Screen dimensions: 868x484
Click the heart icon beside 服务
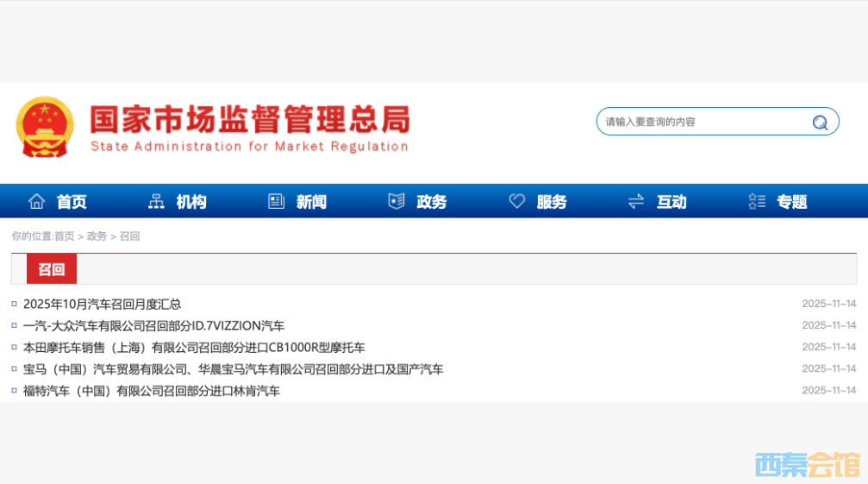pos(516,201)
